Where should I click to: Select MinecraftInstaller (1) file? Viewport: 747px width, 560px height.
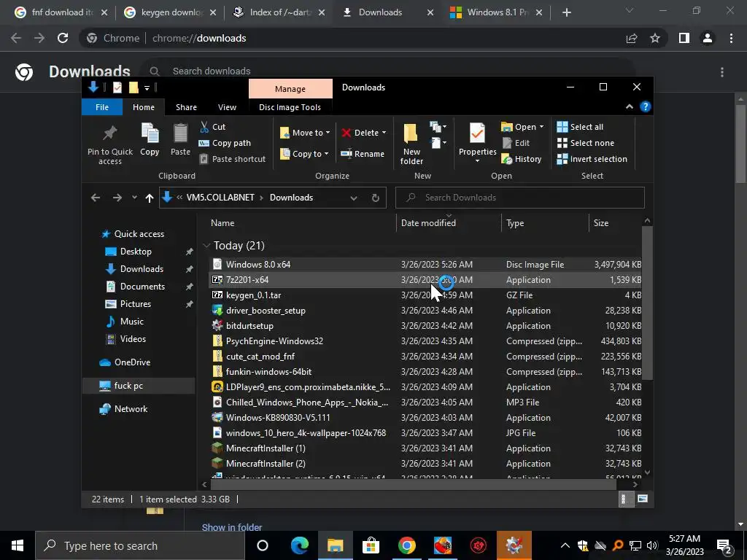(x=425, y=448)
